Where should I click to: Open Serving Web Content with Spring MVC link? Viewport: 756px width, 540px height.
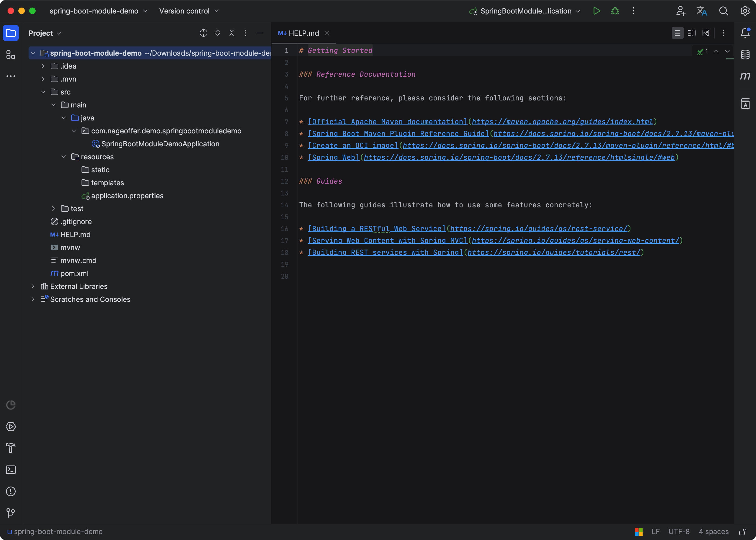pos(388,241)
